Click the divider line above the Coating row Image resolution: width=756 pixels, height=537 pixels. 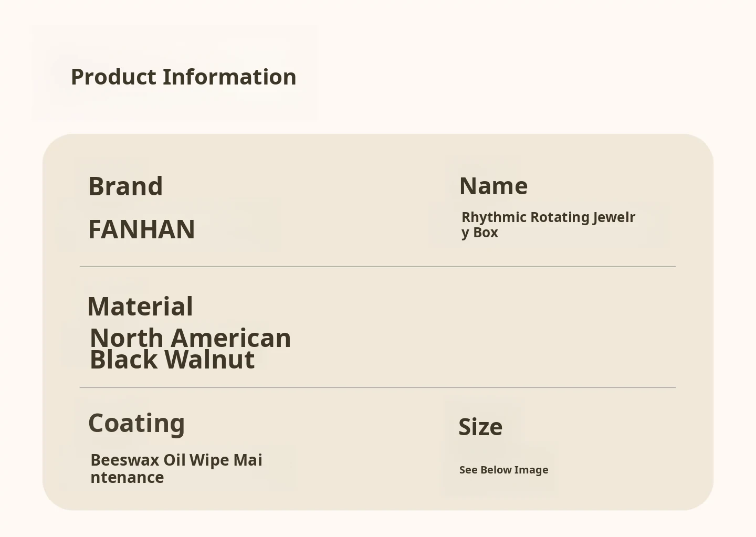click(377, 387)
